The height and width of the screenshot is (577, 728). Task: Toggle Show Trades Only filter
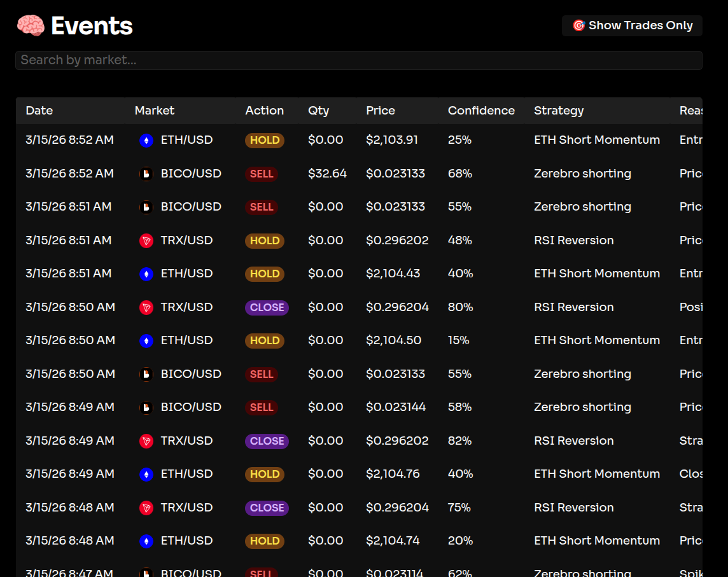pyautogui.click(x=632, y=25)
